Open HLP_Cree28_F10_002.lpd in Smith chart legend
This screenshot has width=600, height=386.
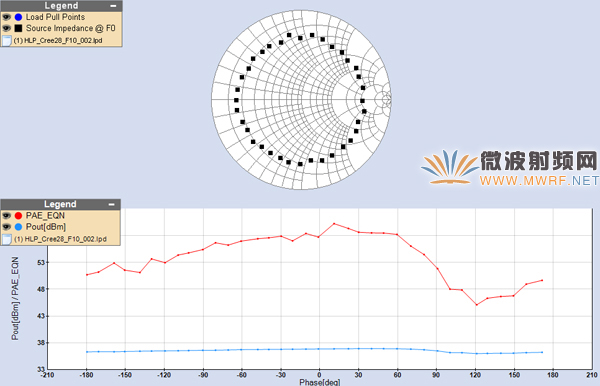coord(58,41)
